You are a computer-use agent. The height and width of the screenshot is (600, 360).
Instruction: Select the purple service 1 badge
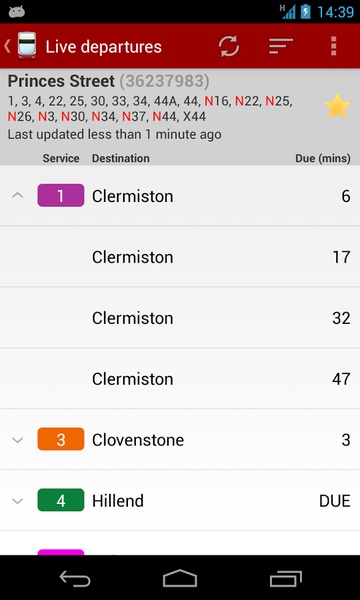click(x=61, y=196)
